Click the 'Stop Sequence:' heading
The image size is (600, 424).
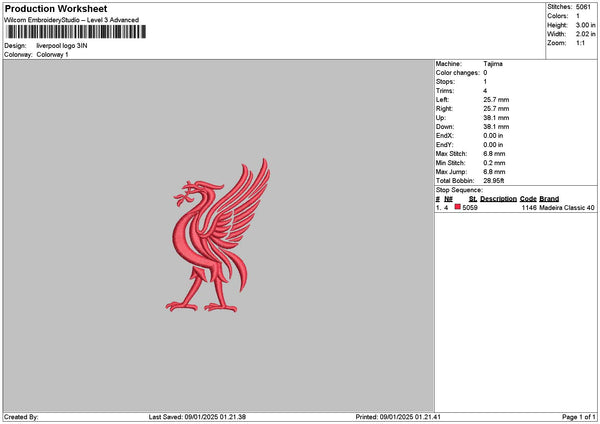click(459, 190)
